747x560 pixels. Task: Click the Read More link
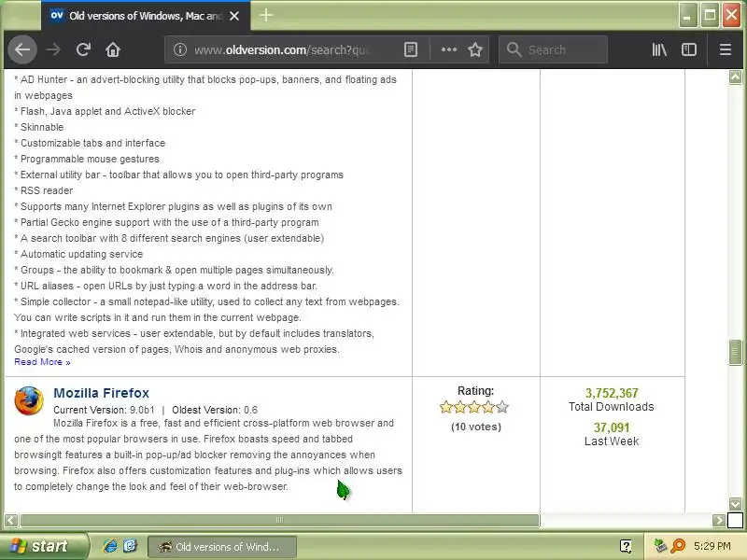42,362
